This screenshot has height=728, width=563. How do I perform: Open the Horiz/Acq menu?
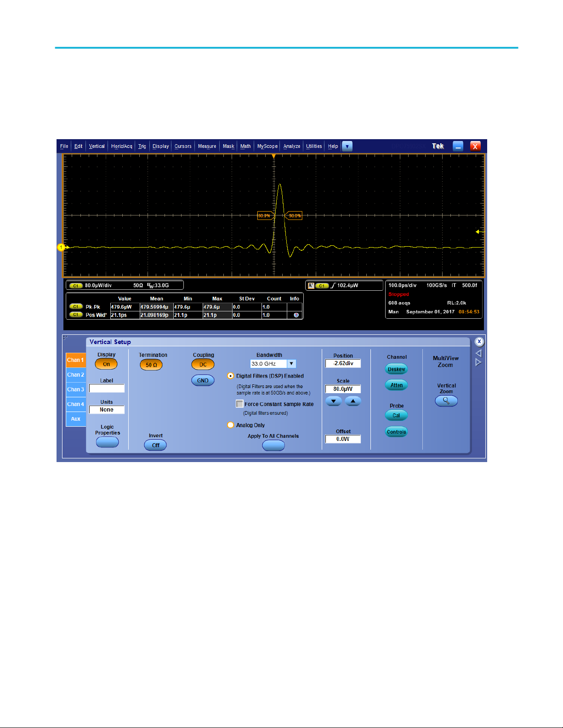pyautogui.click(x=121, y=147)
